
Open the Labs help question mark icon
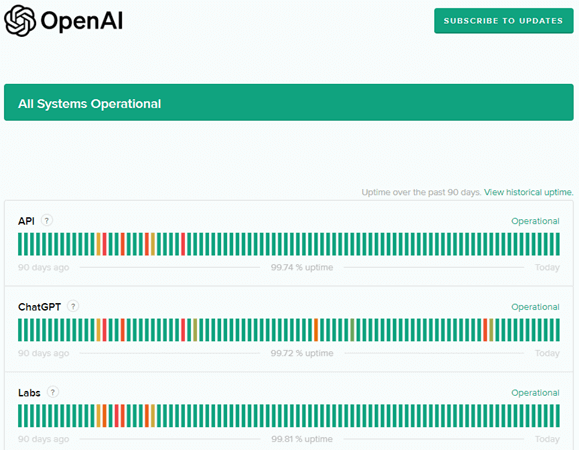[x=53, y=392]
